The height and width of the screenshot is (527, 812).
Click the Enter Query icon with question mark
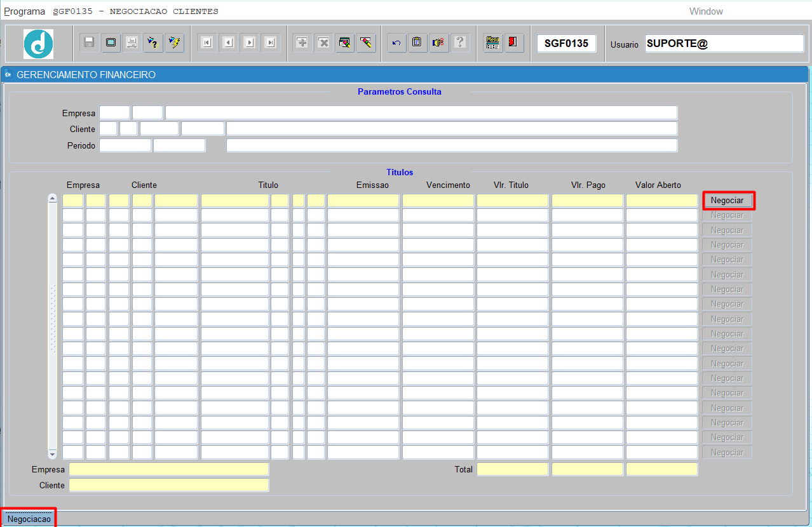pos(153,43)
